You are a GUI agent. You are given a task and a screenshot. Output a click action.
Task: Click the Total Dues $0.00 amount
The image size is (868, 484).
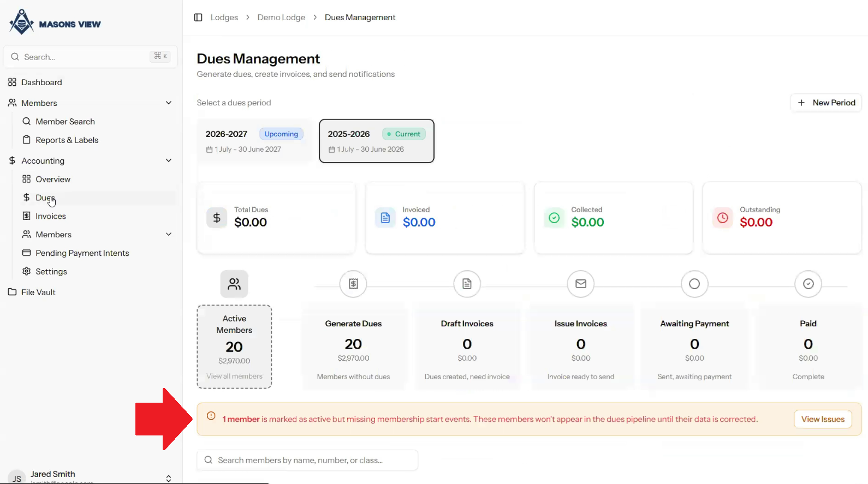(x=251, y=223)
